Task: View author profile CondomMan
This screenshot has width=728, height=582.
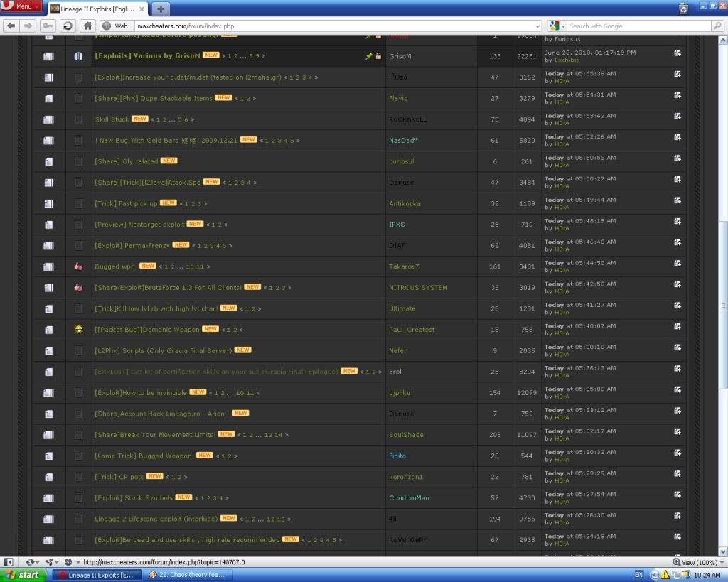Action: [409, 498]
